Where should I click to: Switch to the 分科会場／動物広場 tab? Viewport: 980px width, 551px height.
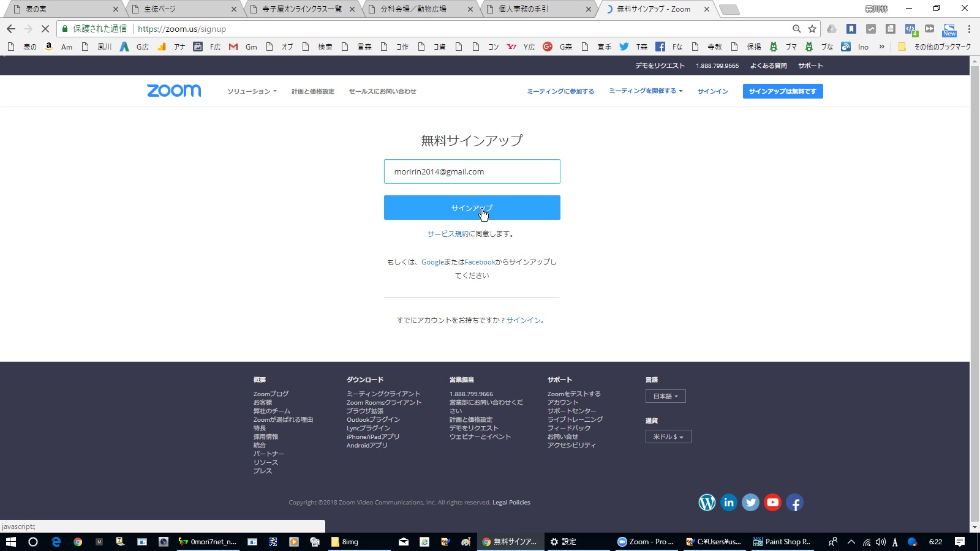[420, 9]
